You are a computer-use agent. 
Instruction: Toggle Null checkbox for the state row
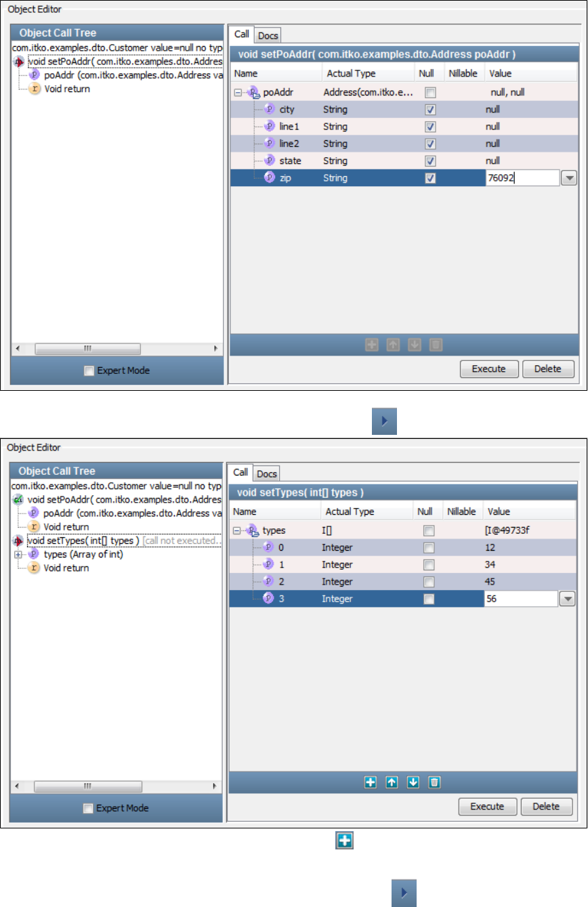429,161
